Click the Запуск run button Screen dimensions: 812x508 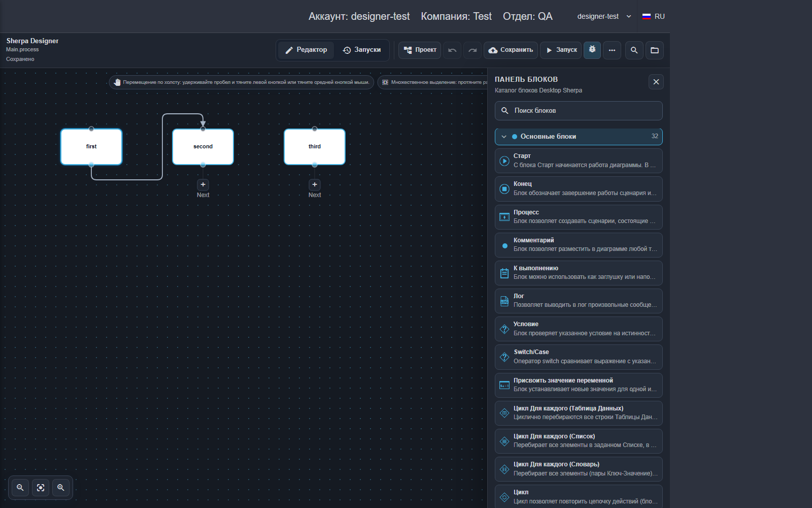(561, 50)
